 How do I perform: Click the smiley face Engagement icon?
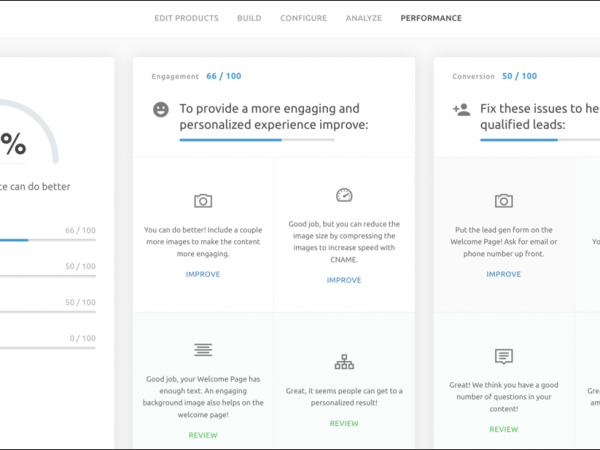tap(161, 109)
